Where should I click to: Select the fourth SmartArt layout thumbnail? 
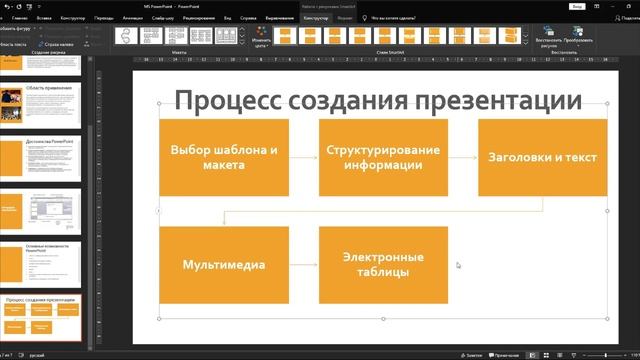coord(201,36)
